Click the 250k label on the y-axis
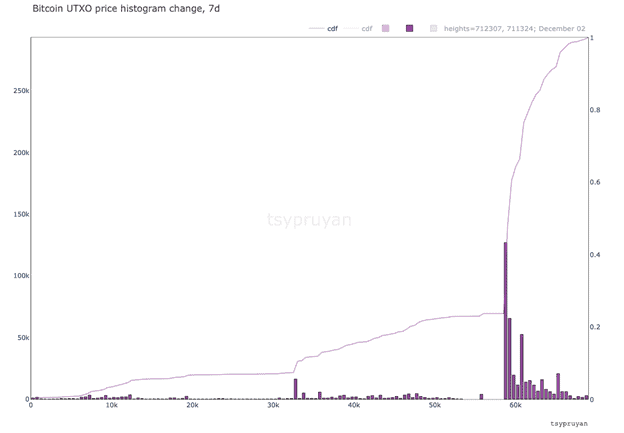This screenshot has width=624, height=433. [21, 91]
